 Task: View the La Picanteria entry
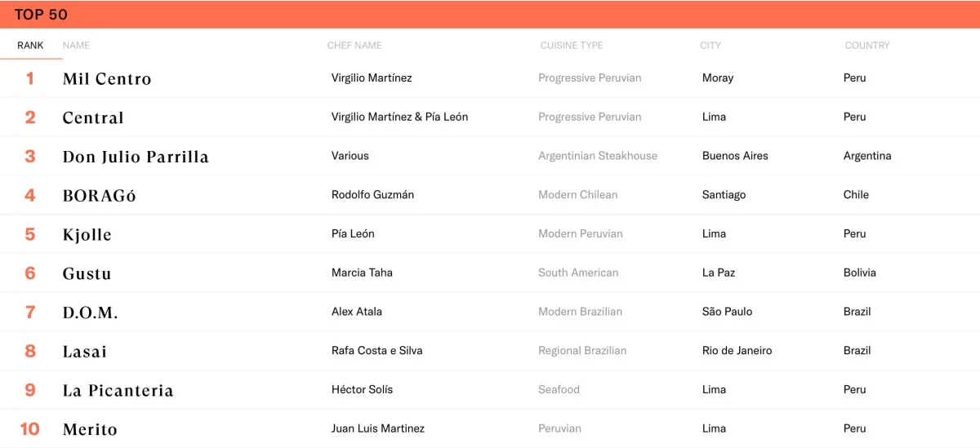point(118,390)
